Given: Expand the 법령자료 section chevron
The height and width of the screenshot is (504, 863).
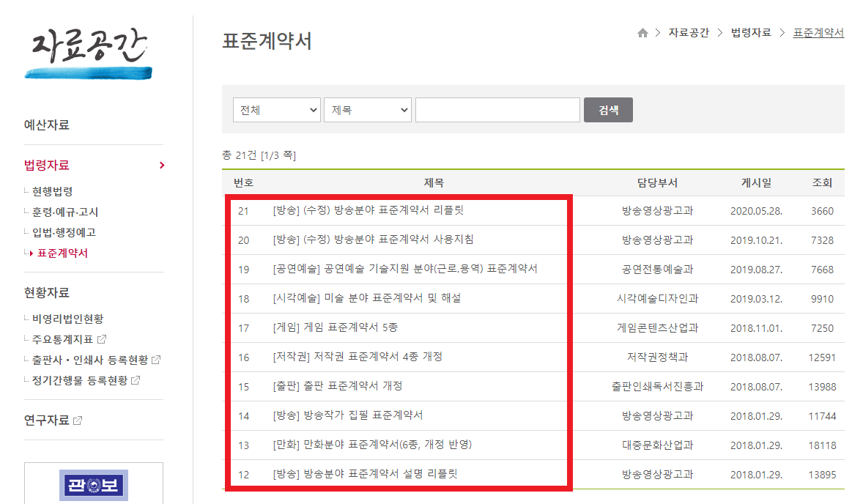Looking at the screenshot, I should (161, 165).
